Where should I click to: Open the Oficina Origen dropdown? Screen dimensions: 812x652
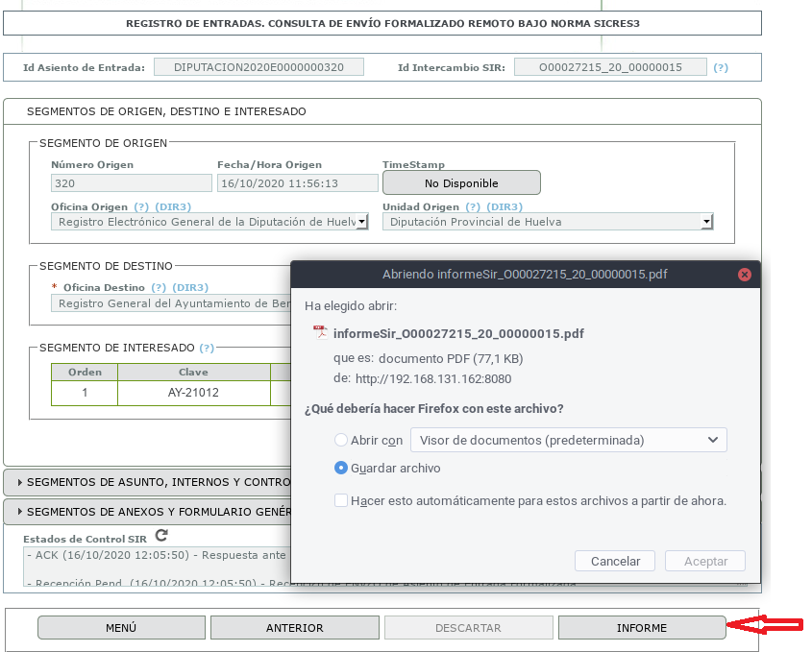click(209, 222)
